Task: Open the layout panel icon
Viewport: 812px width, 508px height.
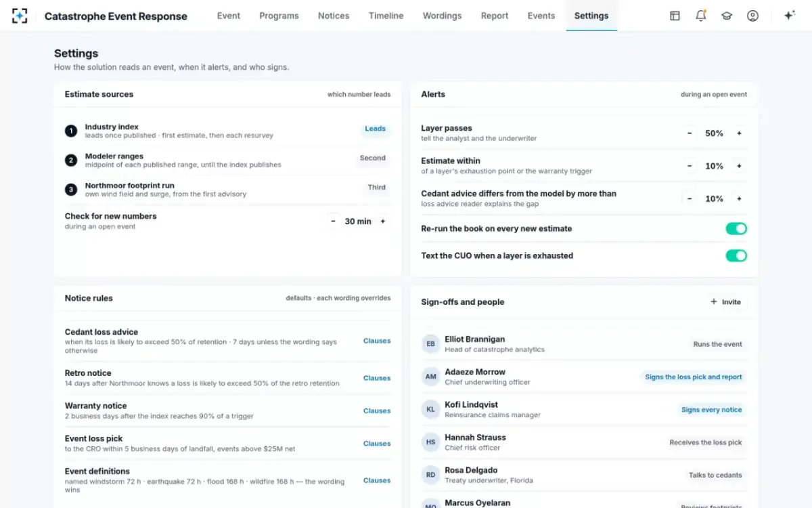Action: click(675, 16)
